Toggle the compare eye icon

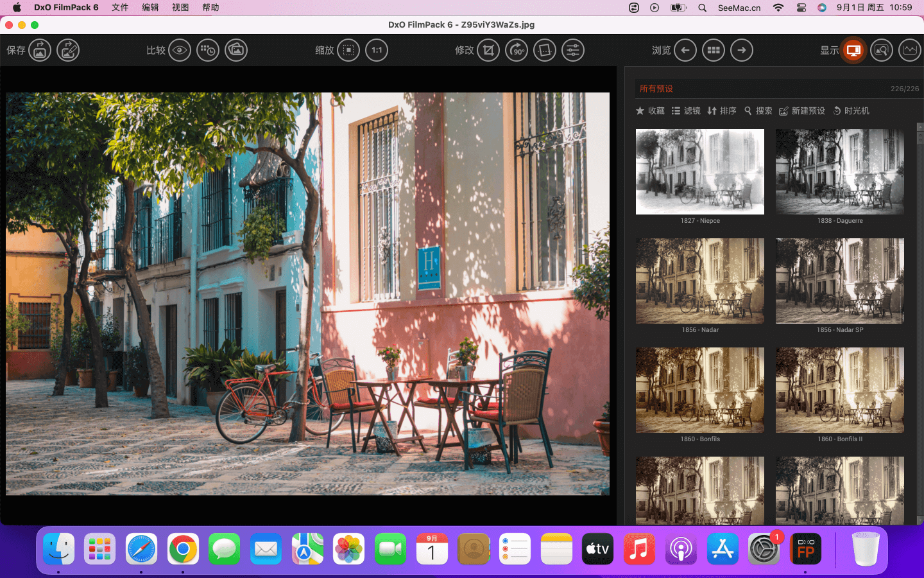point(180,50)
